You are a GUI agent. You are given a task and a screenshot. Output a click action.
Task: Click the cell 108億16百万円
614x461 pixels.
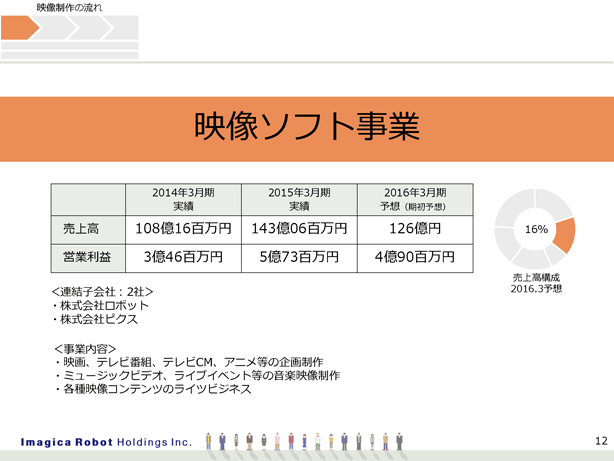pyautogui.click(x=183, y=229)
